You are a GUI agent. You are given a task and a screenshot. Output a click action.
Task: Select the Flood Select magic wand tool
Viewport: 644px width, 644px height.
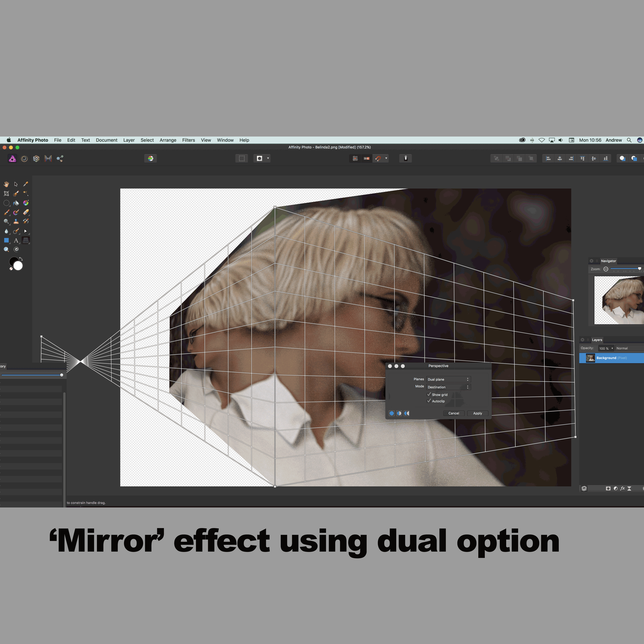point(26,193)
